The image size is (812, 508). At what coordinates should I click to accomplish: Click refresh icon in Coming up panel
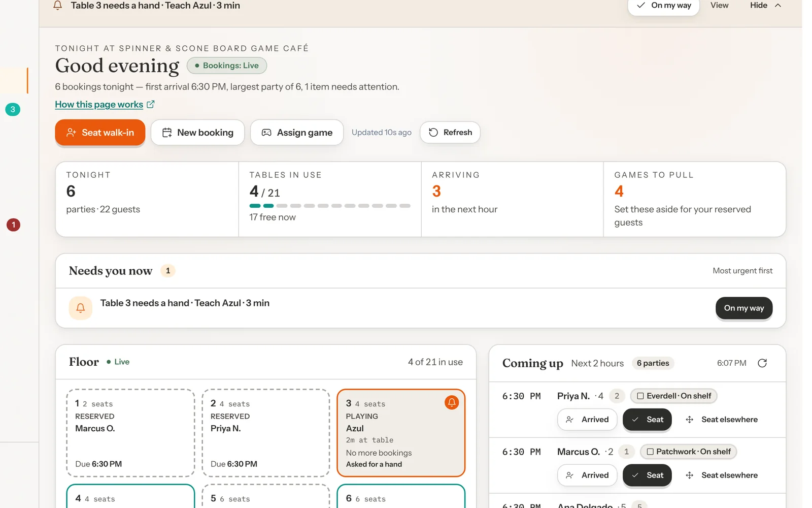pyautogui.click(x=762, y=363)
